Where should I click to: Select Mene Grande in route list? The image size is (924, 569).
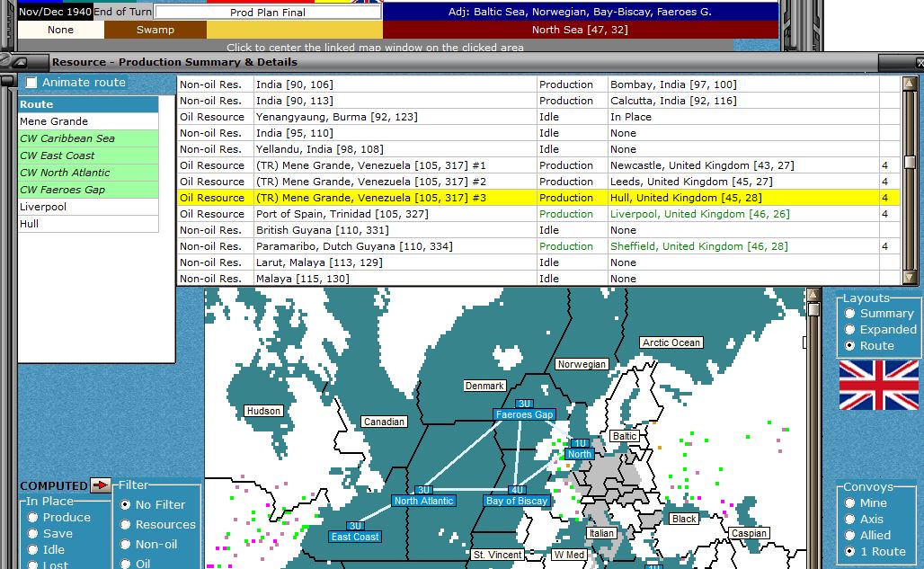[x=88, y=121]
